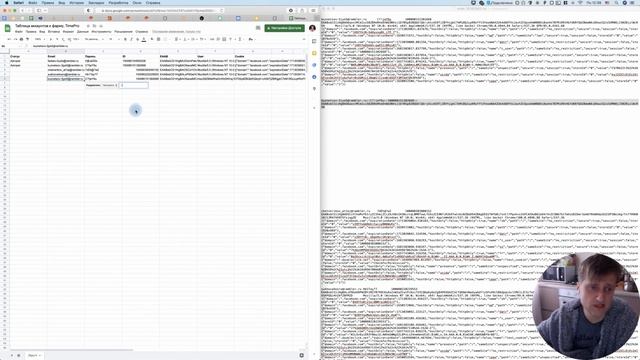Open the text color picker
640x360 pixels.
pyautogui.click(x=144, y=39)
